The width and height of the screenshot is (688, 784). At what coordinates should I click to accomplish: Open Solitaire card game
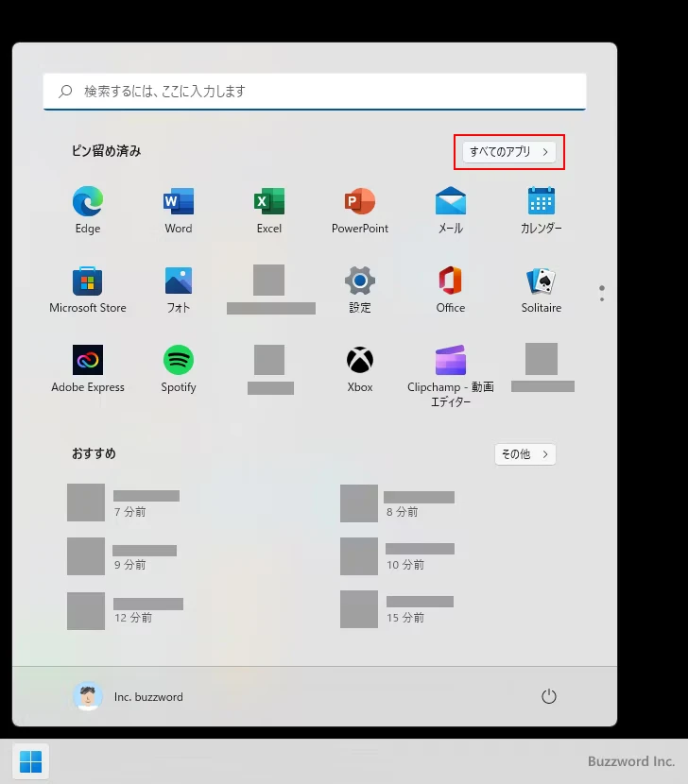541,289
